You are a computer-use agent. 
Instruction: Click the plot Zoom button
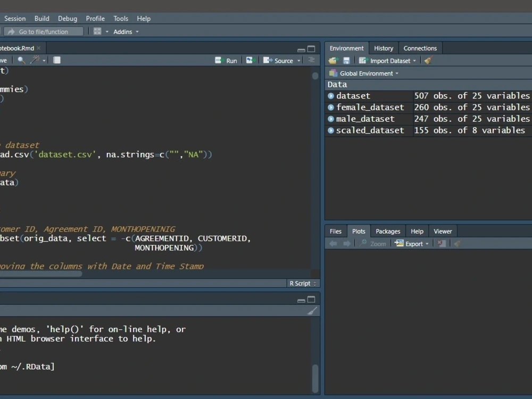(x=373, y=244)
